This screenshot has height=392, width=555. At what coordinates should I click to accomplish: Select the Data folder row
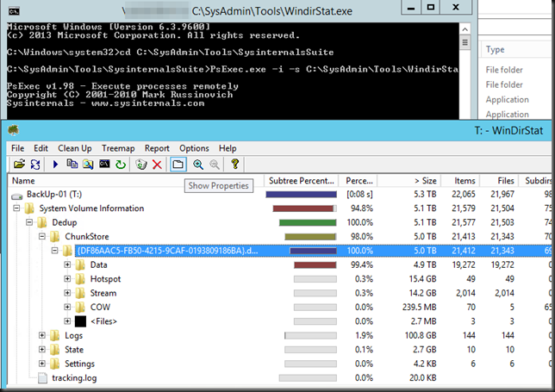point(279,264)
